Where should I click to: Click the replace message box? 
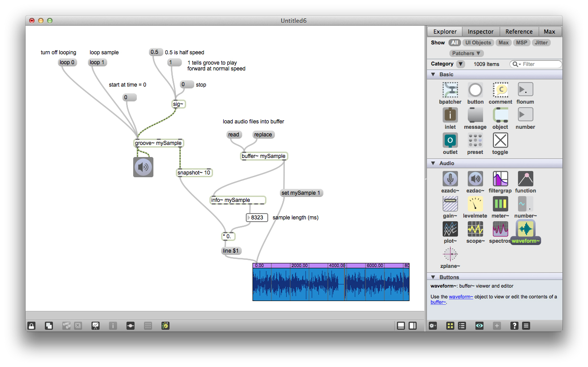pos(263,135)
